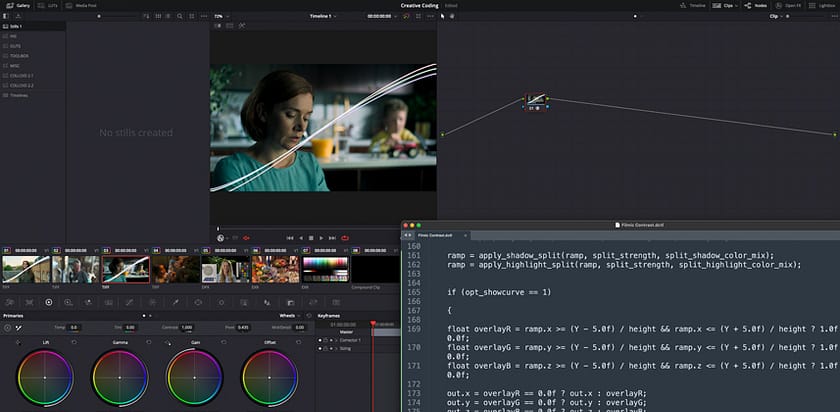Click the gallery search magnifier icon

(180, 16)
